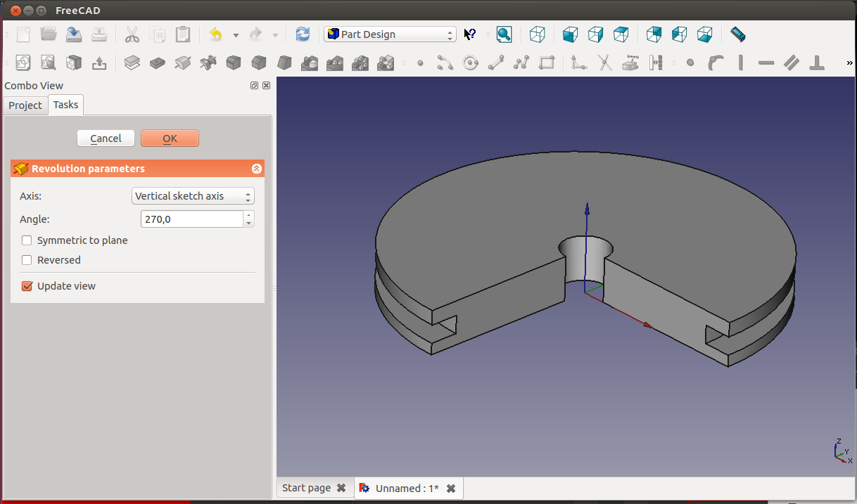
Task: Collapse the Revolution parameters panel
Action: point(256,169)
